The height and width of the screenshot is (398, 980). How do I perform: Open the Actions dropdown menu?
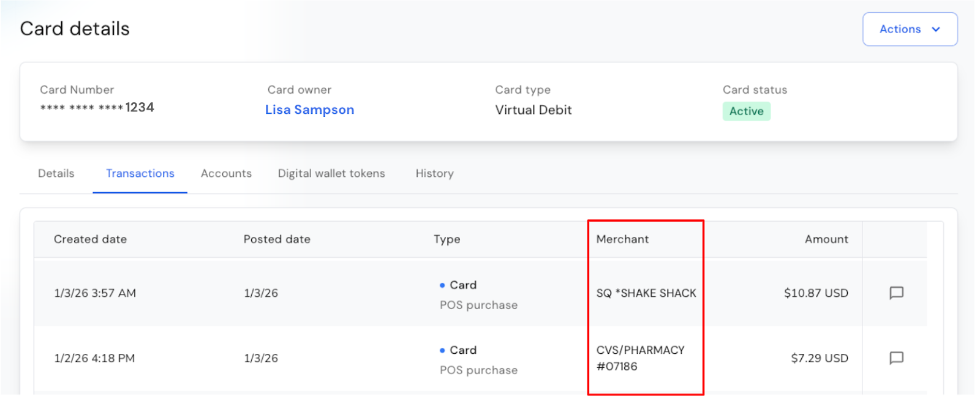[x=910, y=29]
